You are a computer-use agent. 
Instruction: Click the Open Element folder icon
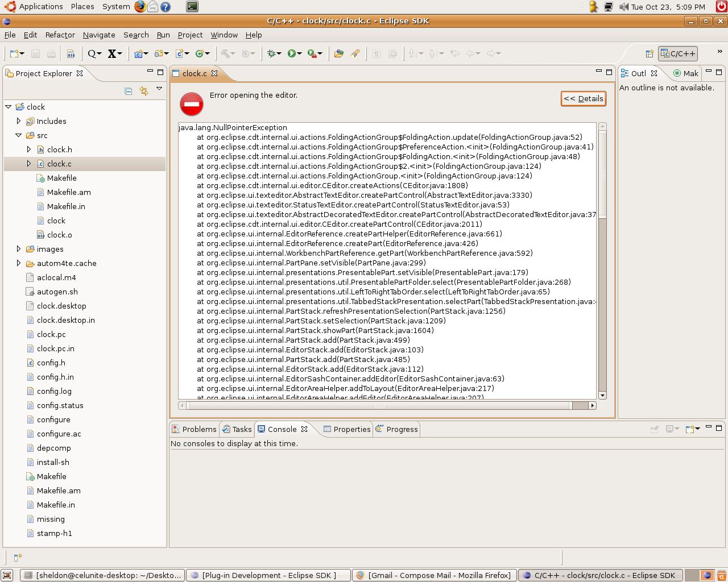tap(339, 53)
